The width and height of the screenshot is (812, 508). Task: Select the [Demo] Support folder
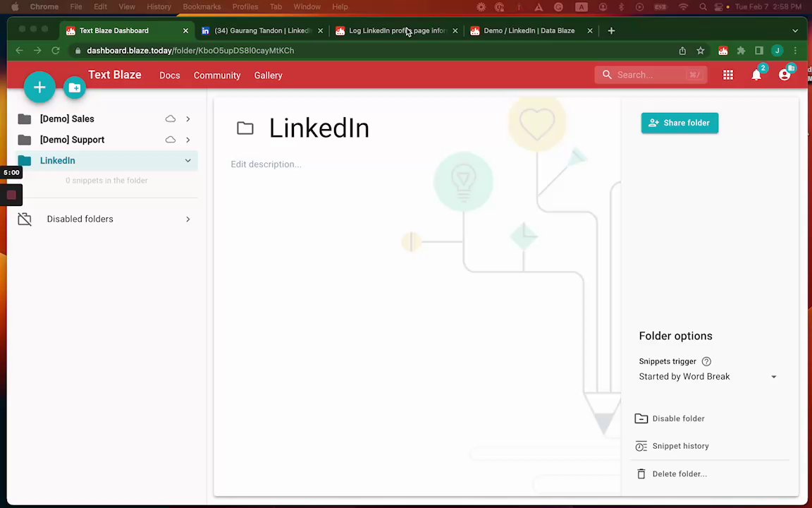click(72, 140)
